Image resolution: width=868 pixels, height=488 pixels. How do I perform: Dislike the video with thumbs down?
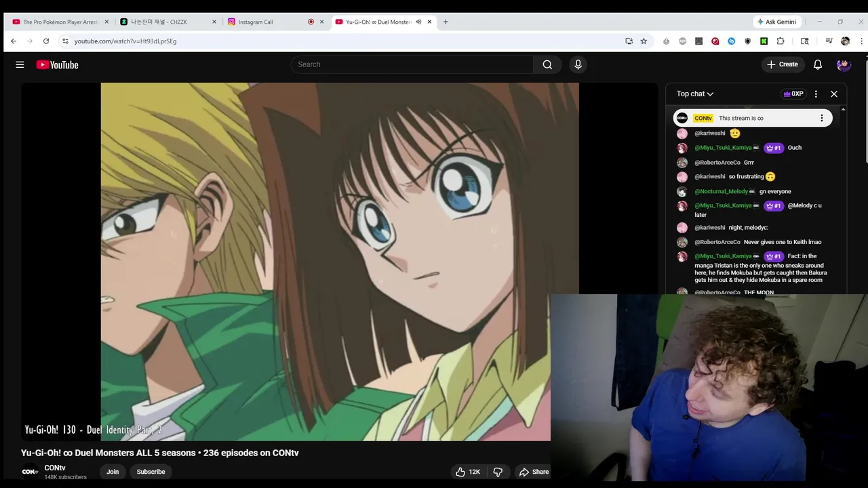tap(498, 472)
